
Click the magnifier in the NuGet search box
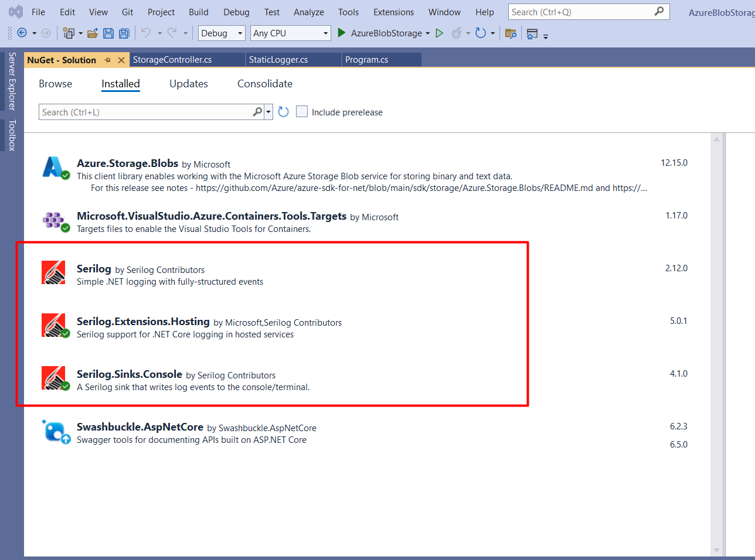257,112
